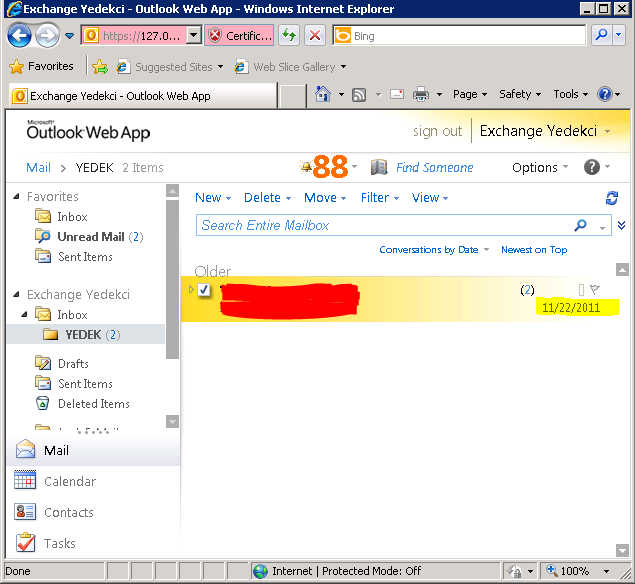This screenshot has width=635, height=584.
Task: Select the YEDEK (2) folder
Action: click(x=86, y=335)
